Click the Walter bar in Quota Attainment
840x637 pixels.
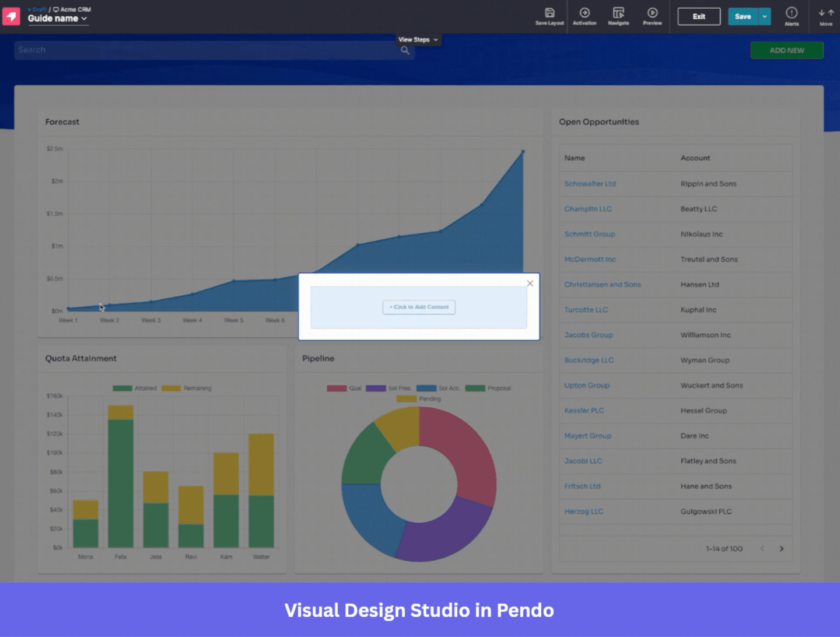tap(261, 491)
